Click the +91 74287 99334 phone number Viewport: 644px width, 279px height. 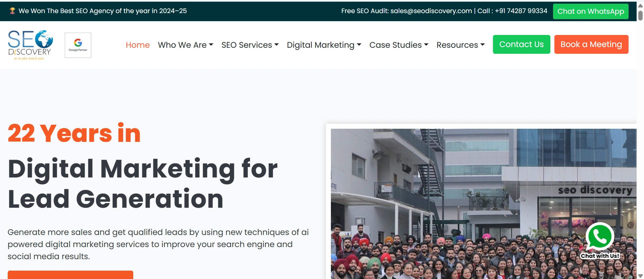[x=521, y=11]
